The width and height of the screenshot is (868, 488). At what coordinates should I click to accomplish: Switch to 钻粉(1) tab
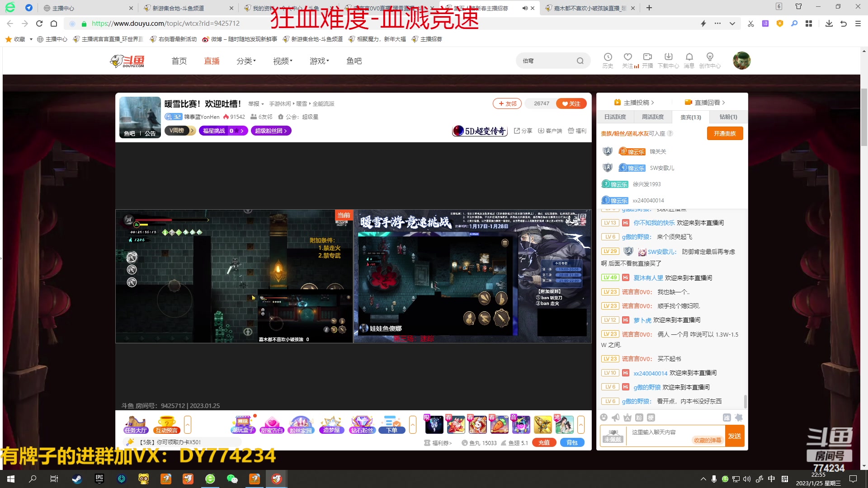[x=728, y=117]
